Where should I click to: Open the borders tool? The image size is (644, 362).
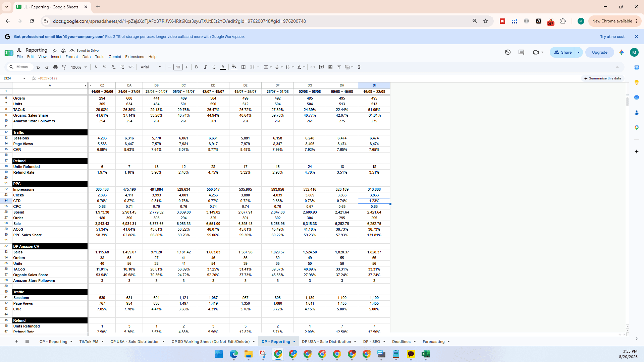tap(244, 67)
